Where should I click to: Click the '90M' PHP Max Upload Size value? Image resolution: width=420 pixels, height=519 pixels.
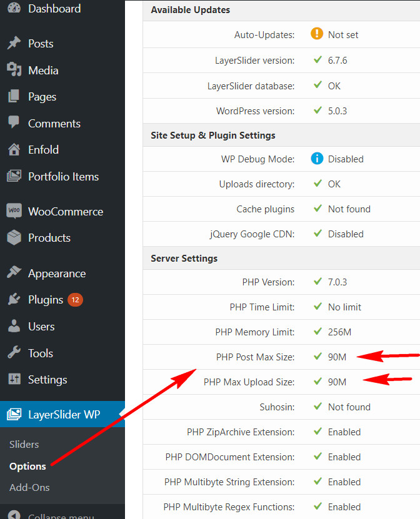click(337, 382)
